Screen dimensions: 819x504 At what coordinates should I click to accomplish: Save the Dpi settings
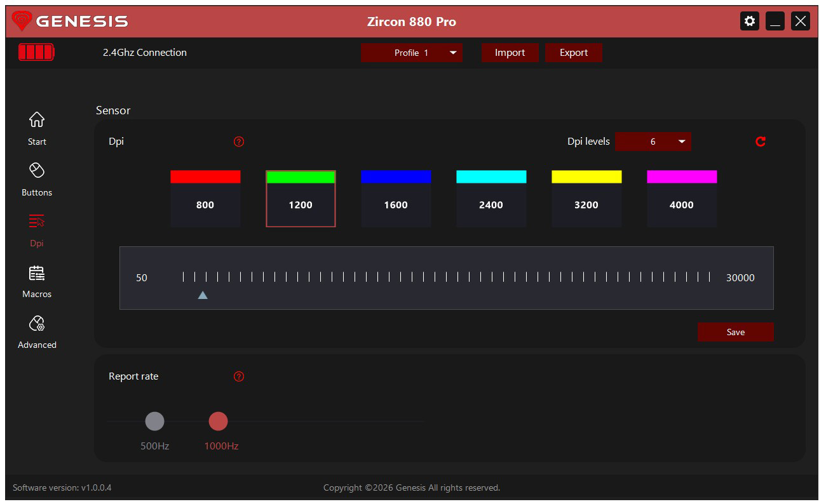(735, 332)
